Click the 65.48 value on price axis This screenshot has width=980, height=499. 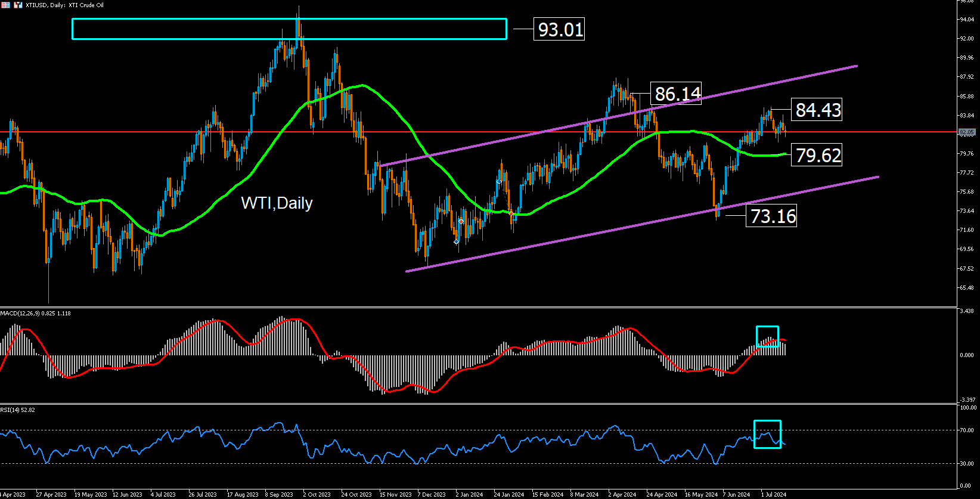[966, 288]
